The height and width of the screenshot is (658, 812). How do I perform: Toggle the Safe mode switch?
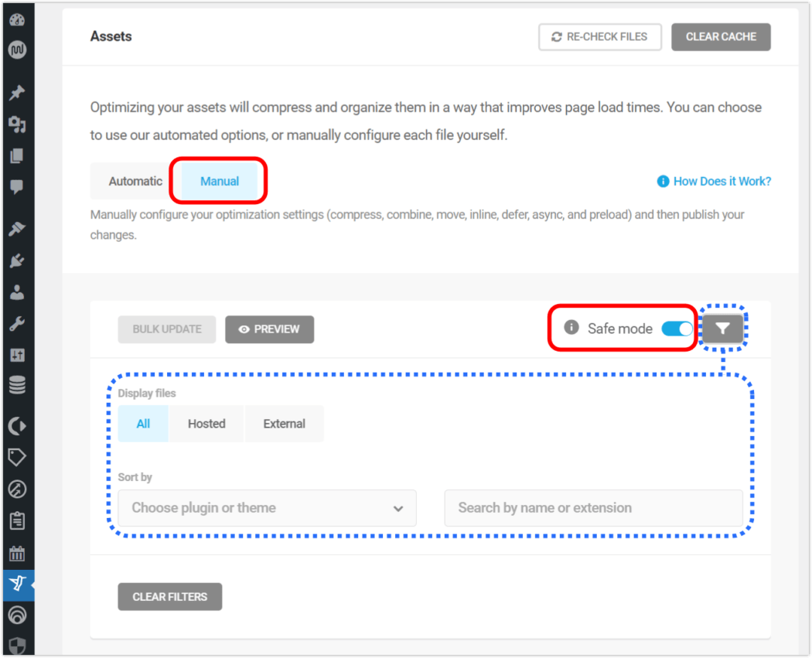[677, 329]
